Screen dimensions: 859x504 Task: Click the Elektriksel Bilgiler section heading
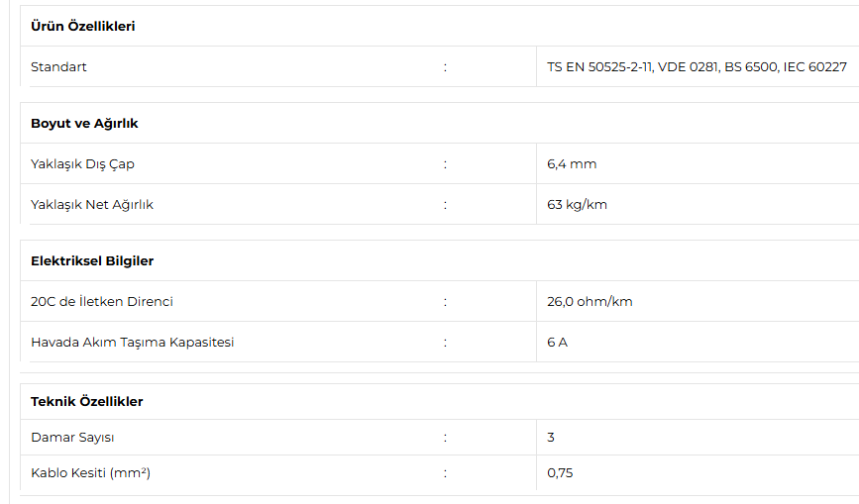click(92, 261)
